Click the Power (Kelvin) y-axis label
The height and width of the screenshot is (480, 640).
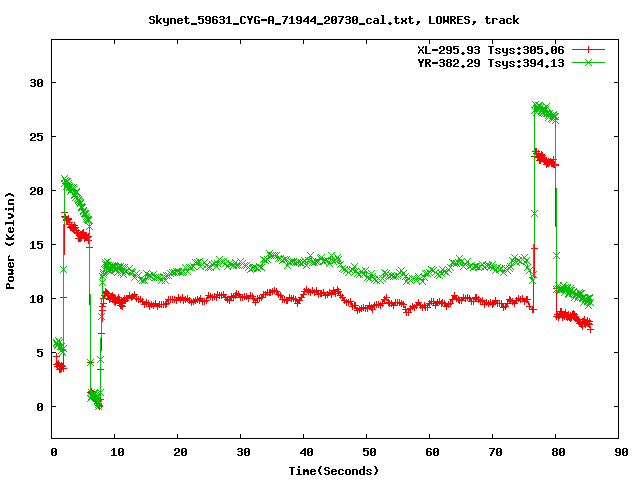[10, 241]
